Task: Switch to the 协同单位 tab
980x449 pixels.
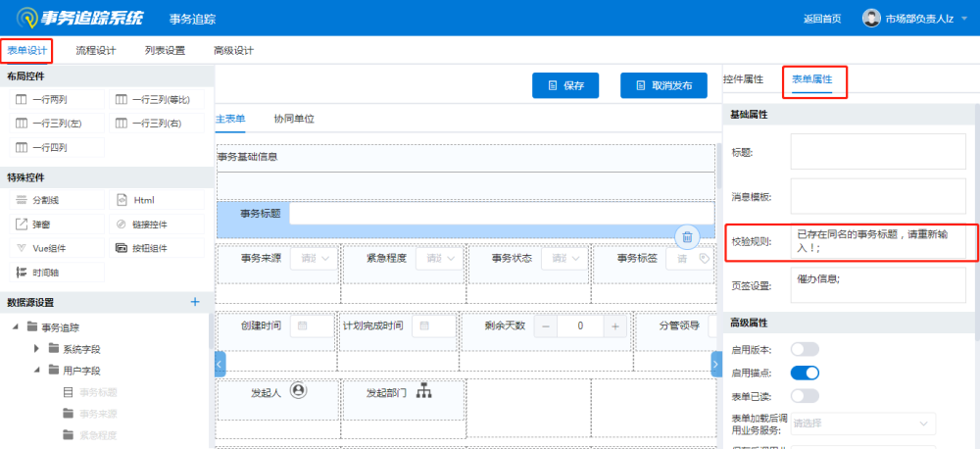Action: [x=294, y=119]
